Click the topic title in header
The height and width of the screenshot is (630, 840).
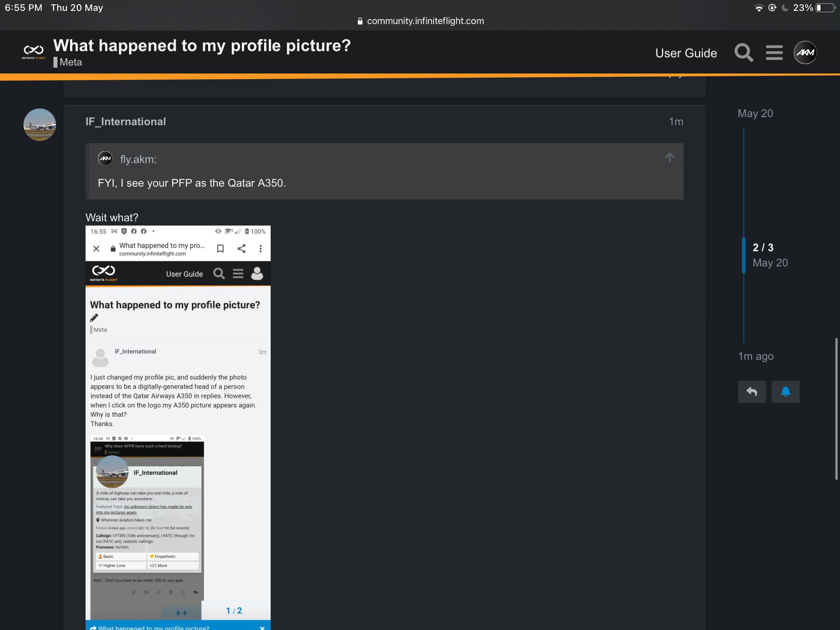tap(202, 46)
